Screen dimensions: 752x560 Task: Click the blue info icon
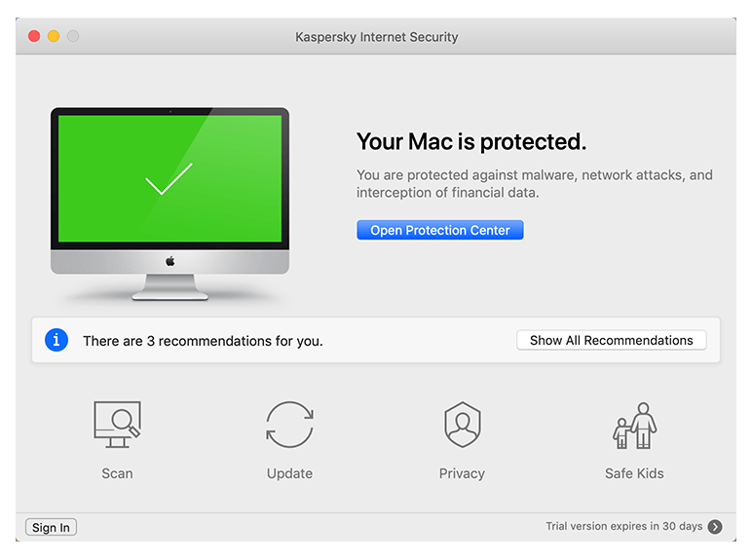57,340
